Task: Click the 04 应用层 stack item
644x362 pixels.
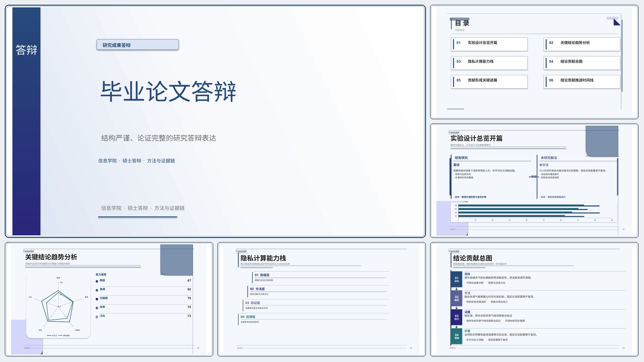Action: [x=313, y=319]
